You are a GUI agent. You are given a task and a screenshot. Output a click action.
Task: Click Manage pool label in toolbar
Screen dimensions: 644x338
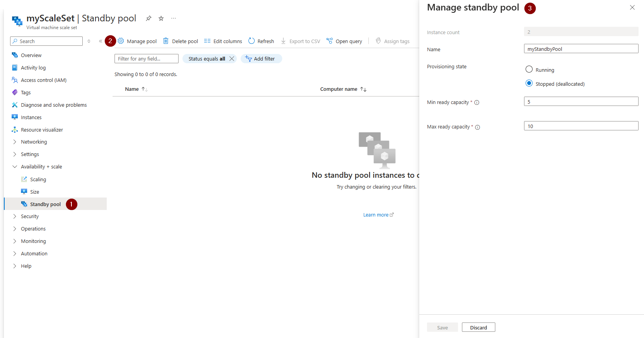pyautogui.click(x=142, y=41)
